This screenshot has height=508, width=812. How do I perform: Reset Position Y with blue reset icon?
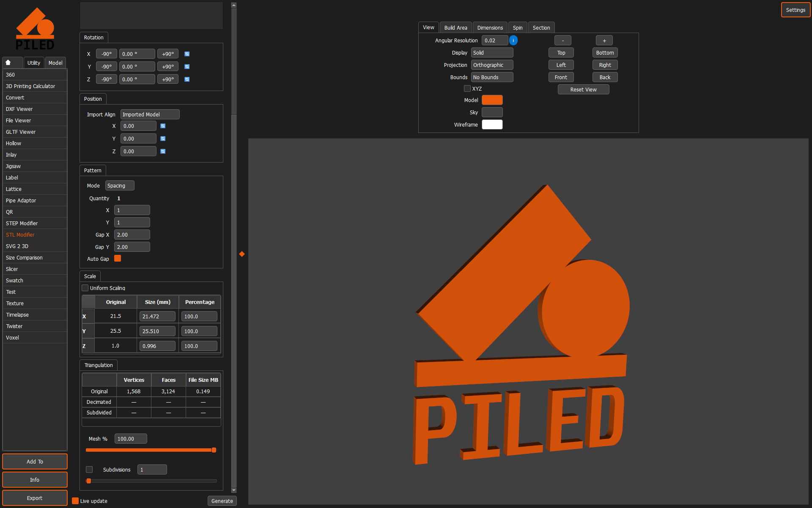163,139
